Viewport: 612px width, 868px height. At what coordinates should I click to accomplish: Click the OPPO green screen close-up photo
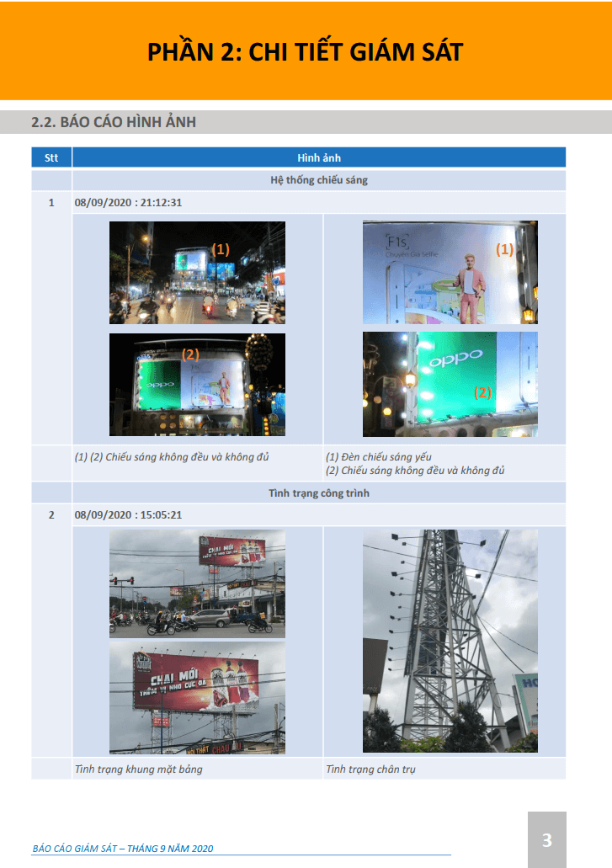450,384
